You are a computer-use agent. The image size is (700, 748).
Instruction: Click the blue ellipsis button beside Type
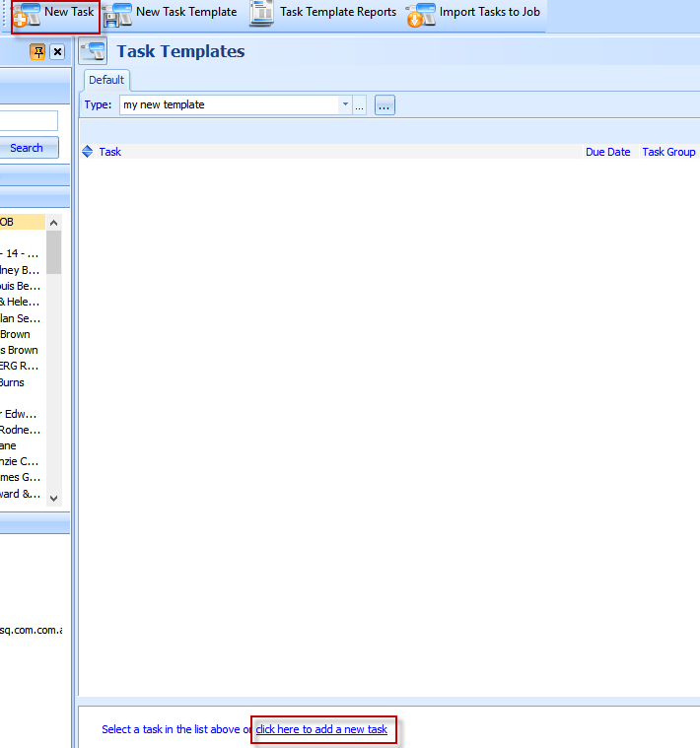(385, 104)
